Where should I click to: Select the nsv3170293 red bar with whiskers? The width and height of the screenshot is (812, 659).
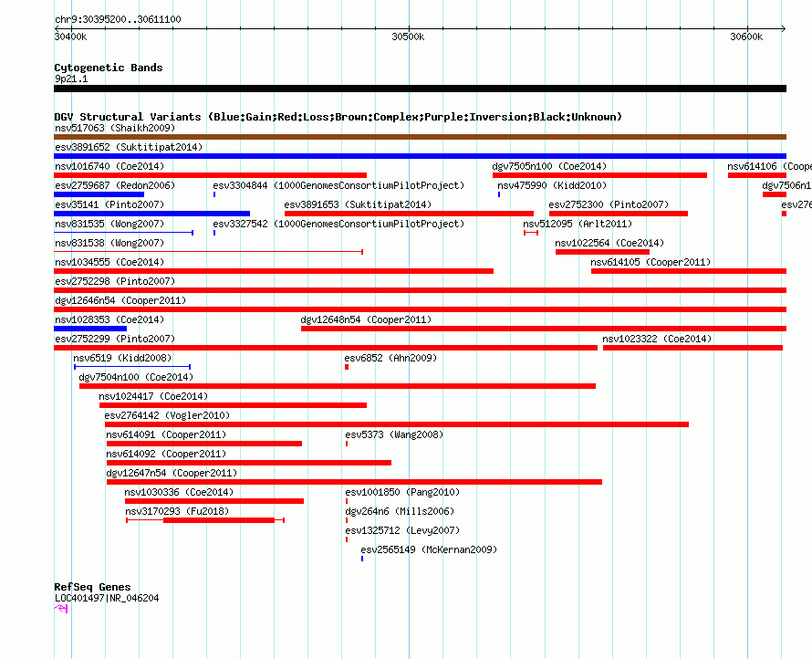click(205, 520)
